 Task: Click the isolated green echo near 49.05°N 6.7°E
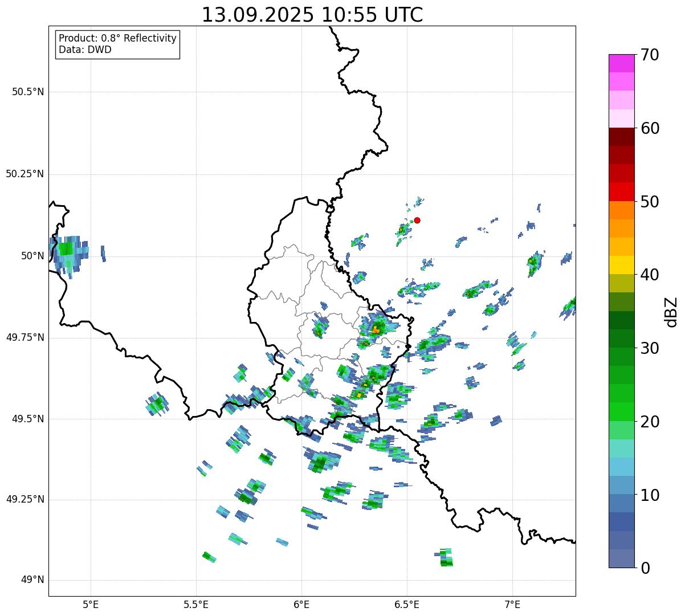[446, 558]
